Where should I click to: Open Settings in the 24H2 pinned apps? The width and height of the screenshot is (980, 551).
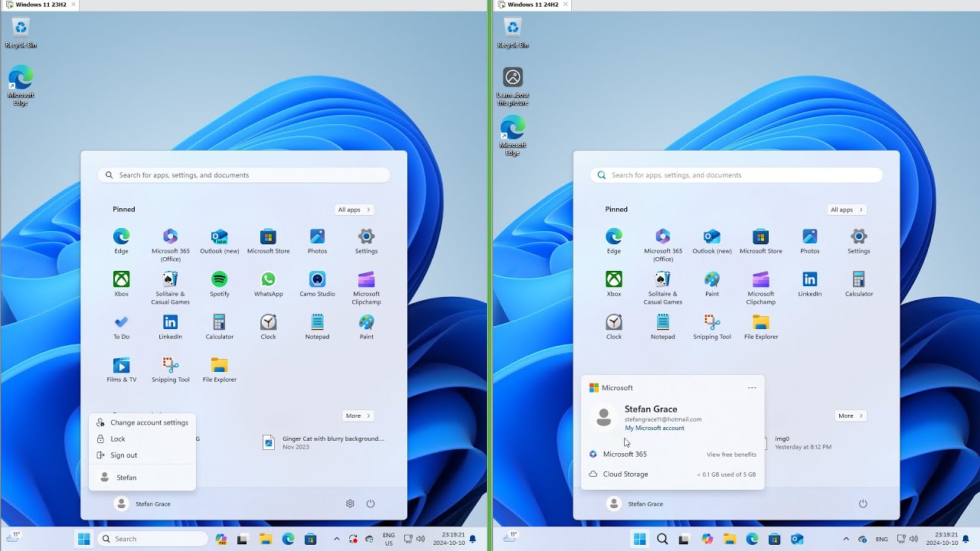pos(858,241)
